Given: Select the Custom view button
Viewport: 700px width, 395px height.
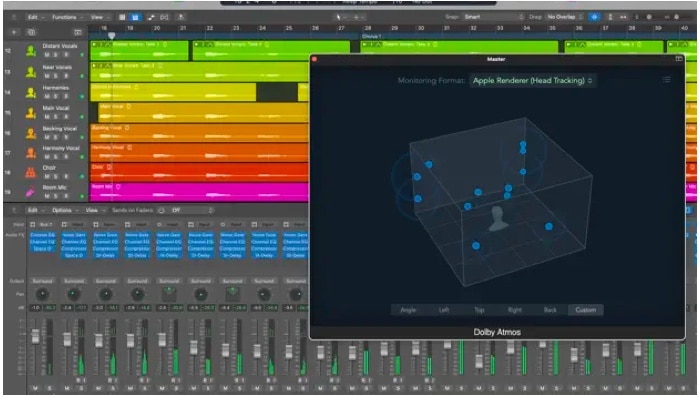Looking at the screenshot, I should (585, 310).
